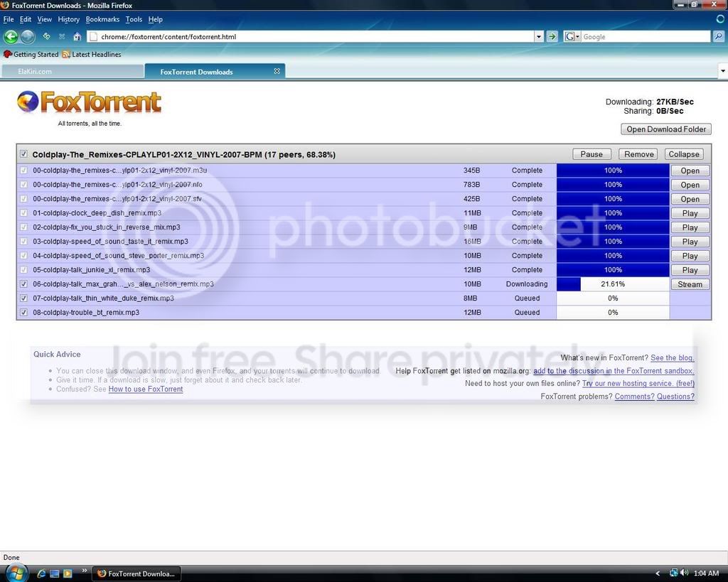The width and height of the screenshot is (728, 582).
Task: Click the Show Desktop quick launch icon
Action: [x=54, y=573]
